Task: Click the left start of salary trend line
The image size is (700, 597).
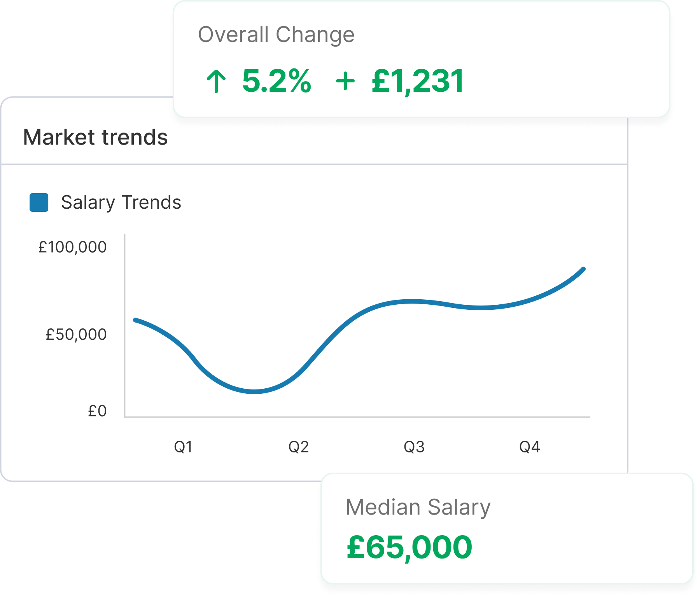Action: (135, 320)
